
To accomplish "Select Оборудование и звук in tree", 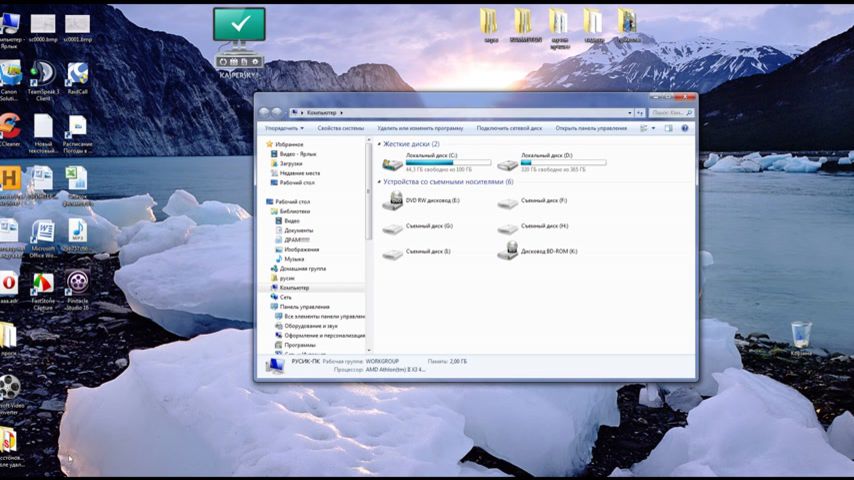I will [x=310, y=326].
